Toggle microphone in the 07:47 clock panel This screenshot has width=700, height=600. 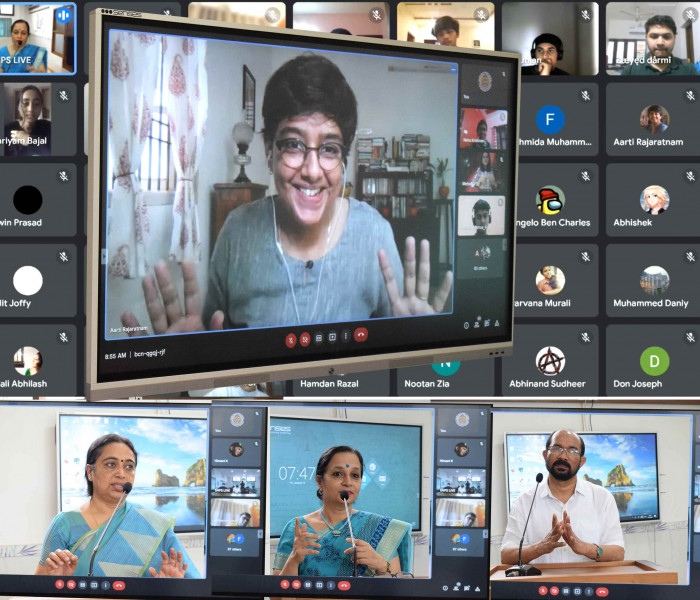[x=285, y=584]
